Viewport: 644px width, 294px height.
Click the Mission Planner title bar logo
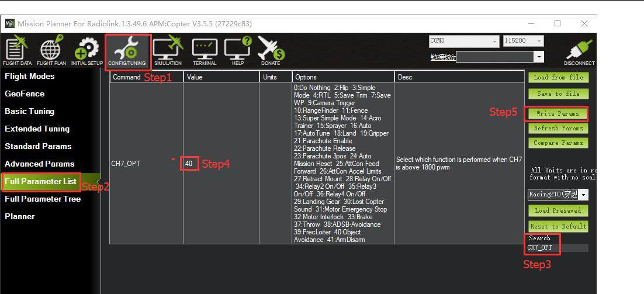click(x=9, y=24)
